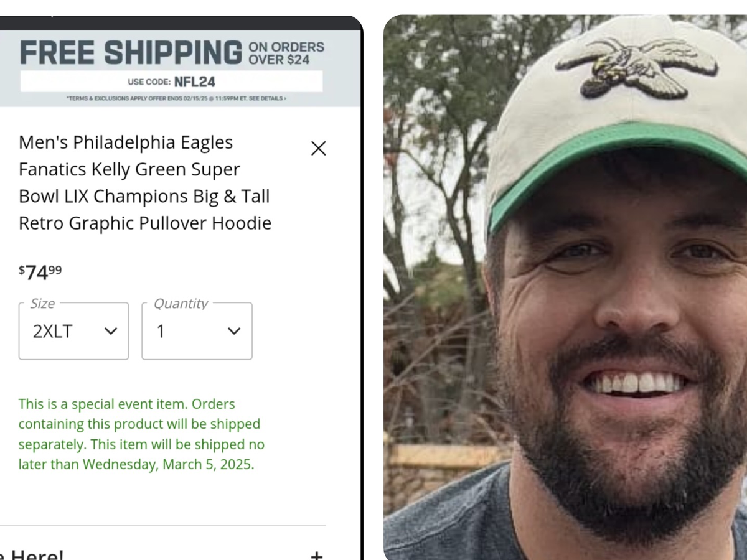Select the NFL24 promo code box
The width and height of the screenshot is (747, 560).
coord(172,82)
